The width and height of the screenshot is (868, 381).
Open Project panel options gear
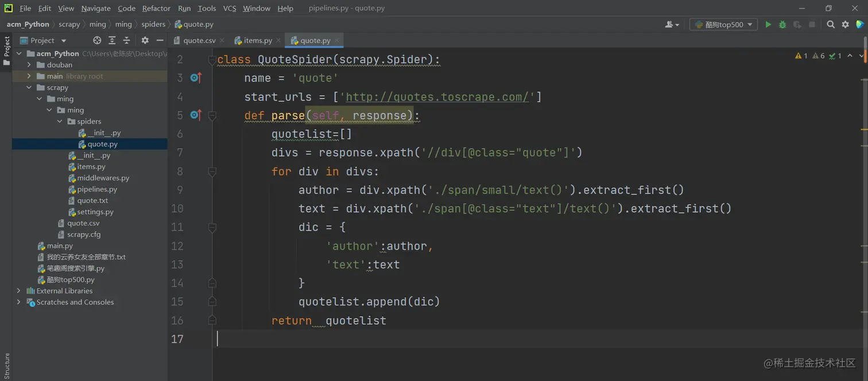pos(145,40)
